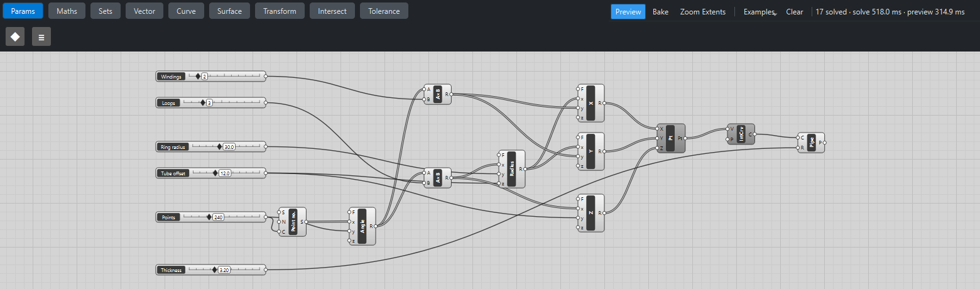Image resolution: width=980 pixels, height=289 pixels.
Task: Select the Pt construct point node
Action: 671,138
